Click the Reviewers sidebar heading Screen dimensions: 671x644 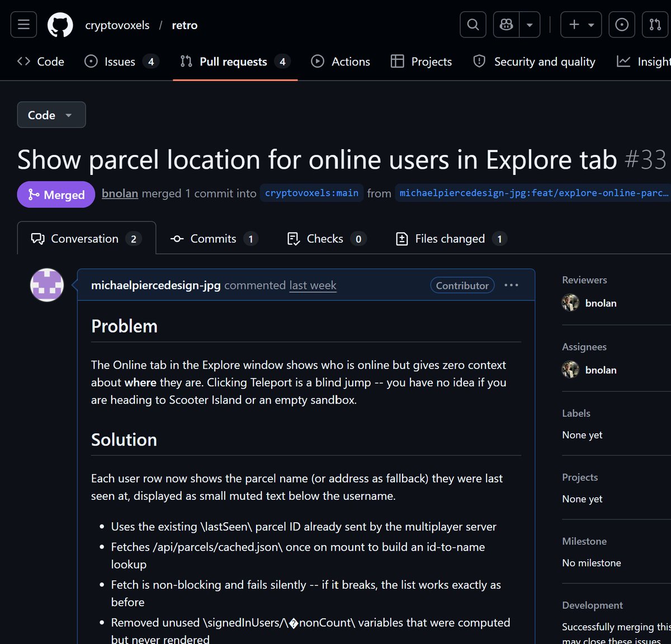click(x=584, y=280)
